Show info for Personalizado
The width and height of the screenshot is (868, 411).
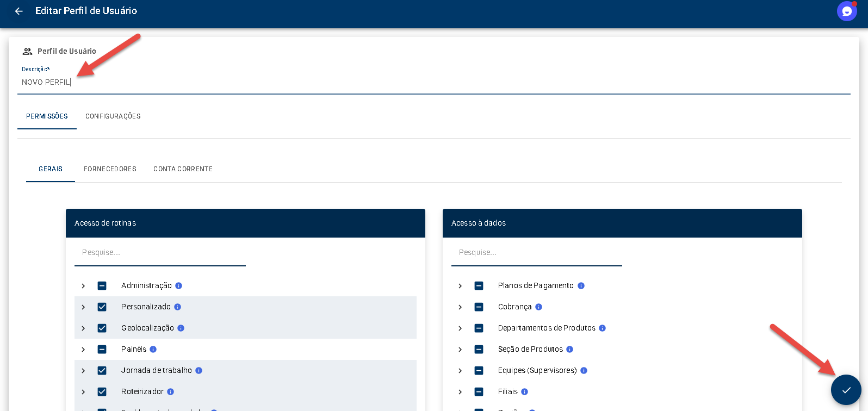tap(177, 307)
